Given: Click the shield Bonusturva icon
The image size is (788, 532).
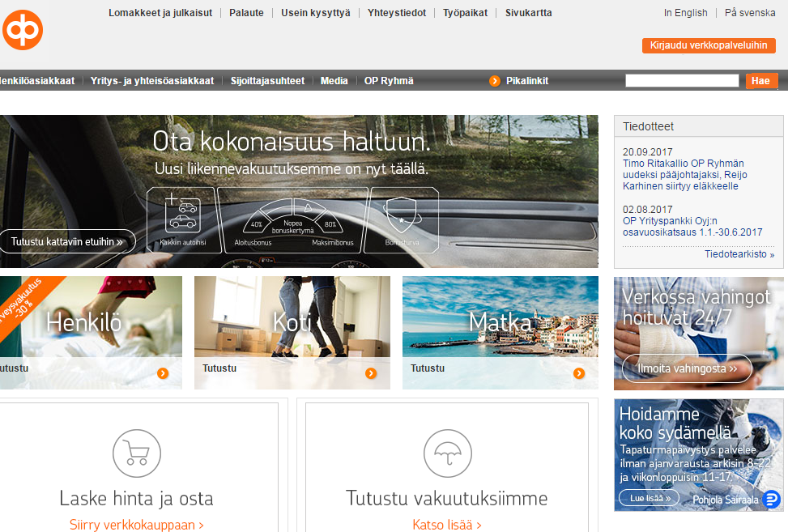Looking at the screenshot, I should pos(402,215).
